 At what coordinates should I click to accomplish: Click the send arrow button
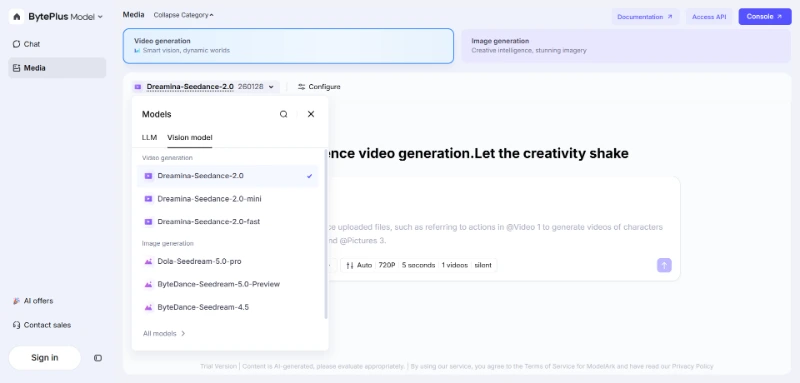(664, 265)
